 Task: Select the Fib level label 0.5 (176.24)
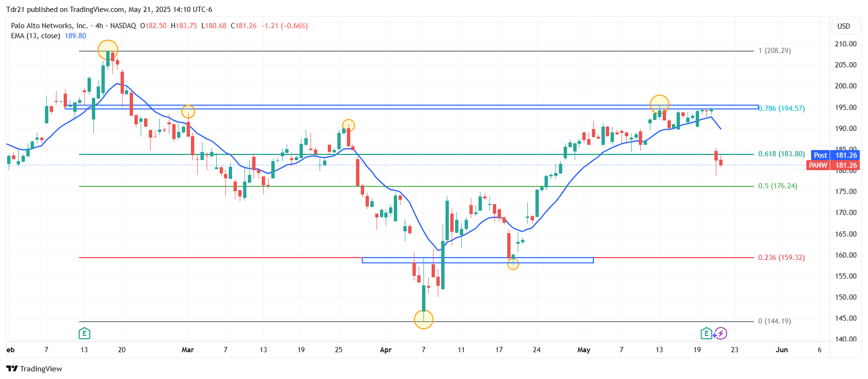pyautogui.click(x=778, y=186)
